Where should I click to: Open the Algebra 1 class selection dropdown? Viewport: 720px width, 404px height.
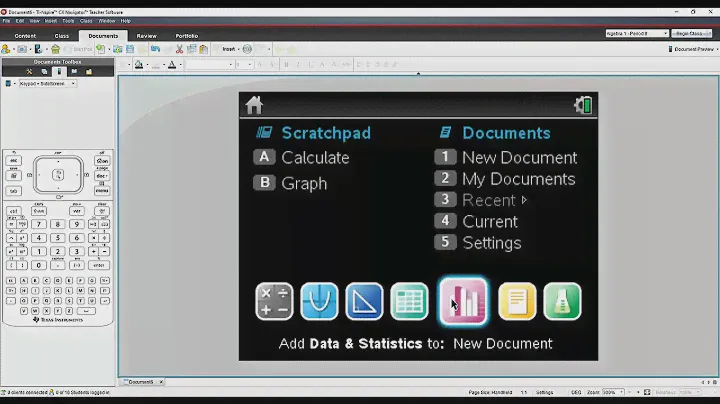point(636,34)
